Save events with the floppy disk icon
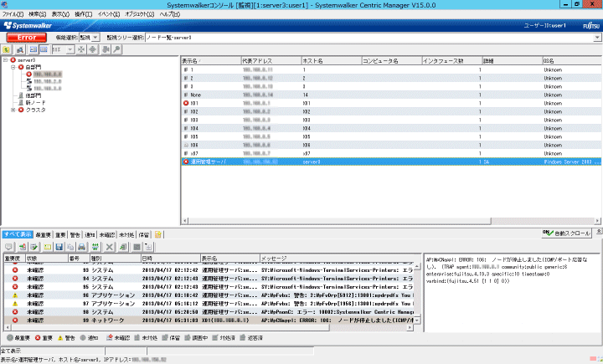603x364 pixels. [59, 247]
